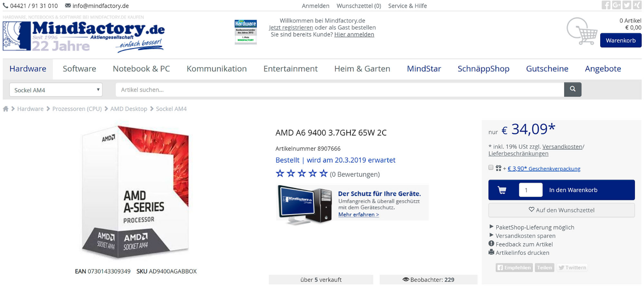644x287 pixels.
Task: Click the Twittern button
Action: 572,268
